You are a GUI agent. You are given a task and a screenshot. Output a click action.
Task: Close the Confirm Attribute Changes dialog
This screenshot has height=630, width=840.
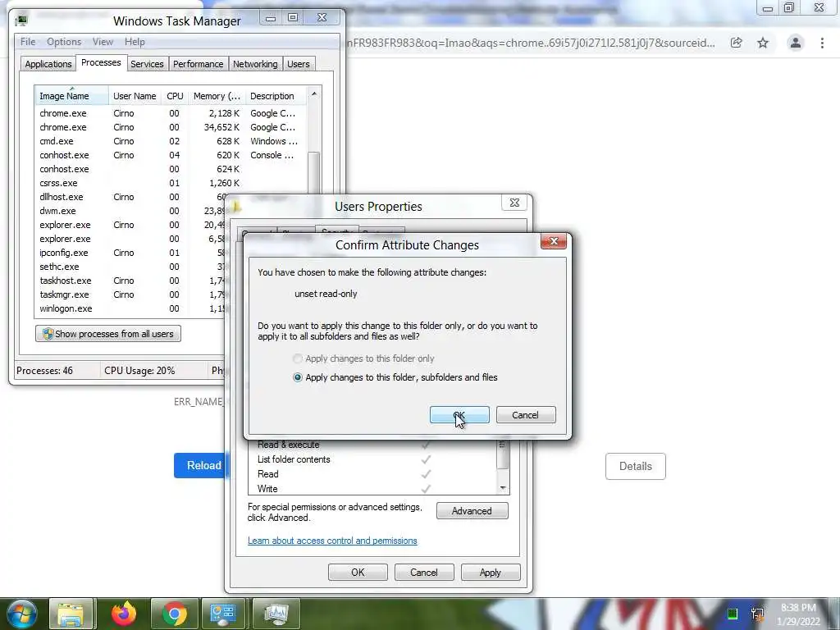[554, 242]
